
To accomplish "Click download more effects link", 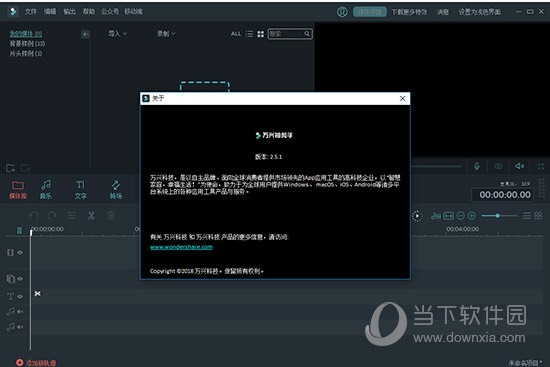I will 409,12.
